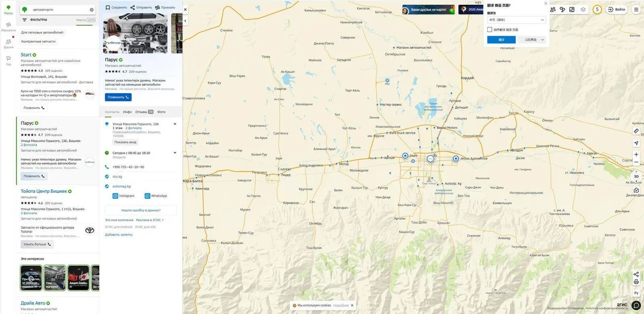Screen dimensions: 644x314
Task: Locate me with the navigation arrow
Action: (636, 143)
